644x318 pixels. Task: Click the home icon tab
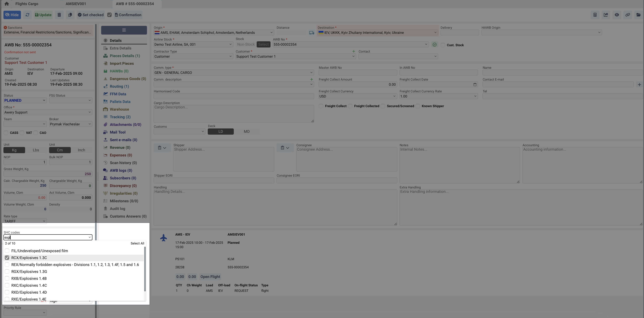[x=7, y=4]
